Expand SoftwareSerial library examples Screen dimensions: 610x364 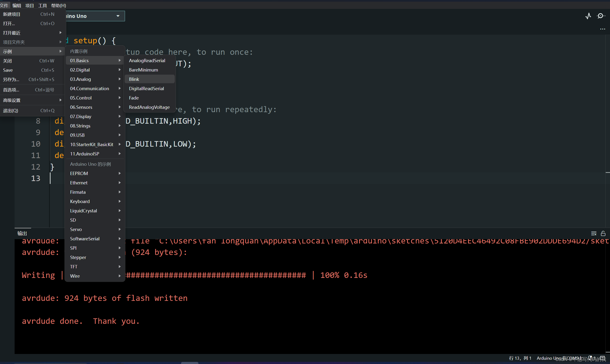95,239
